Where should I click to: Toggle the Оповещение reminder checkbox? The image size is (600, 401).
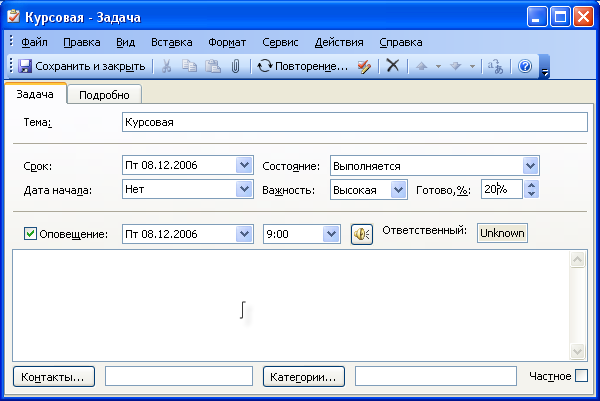click(30, 233)
